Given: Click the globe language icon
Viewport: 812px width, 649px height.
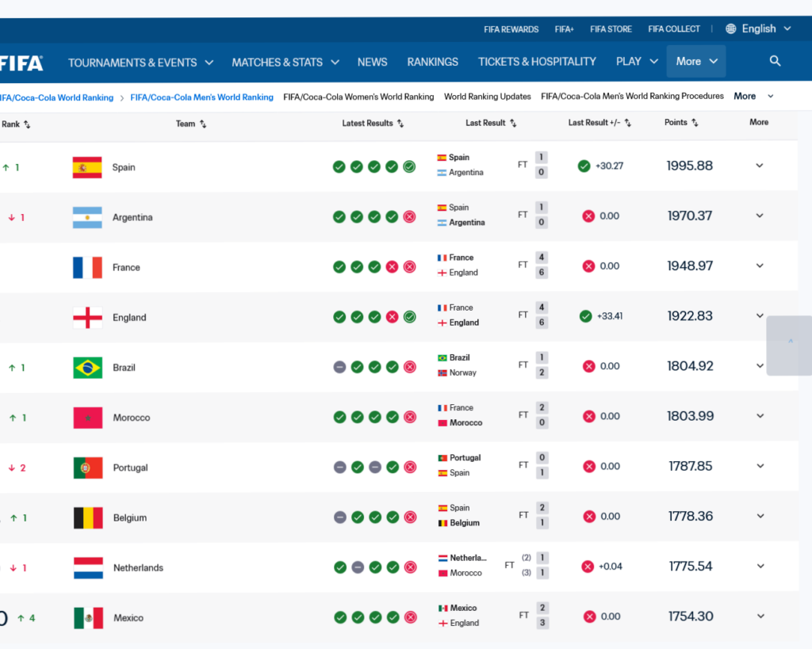Looking at the screenshot, I should pyautogui.click(x=730, y=29).
